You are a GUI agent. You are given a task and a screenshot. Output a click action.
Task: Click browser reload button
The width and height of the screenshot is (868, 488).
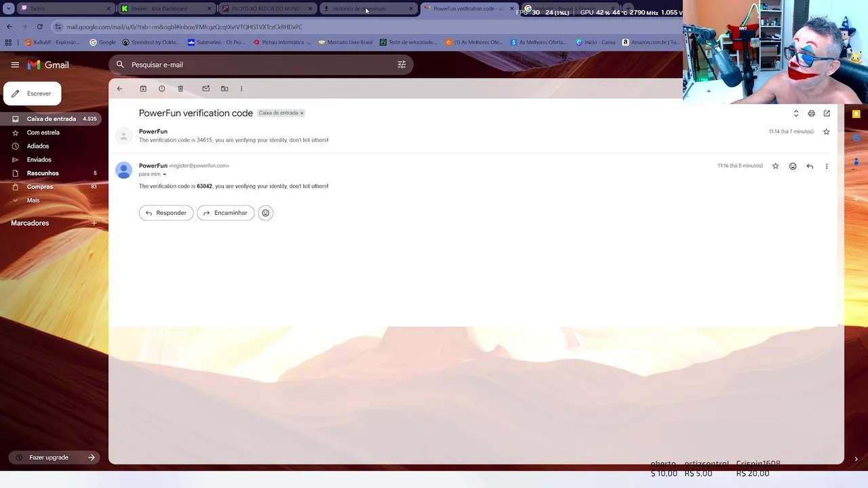pyautogui.click(x=39, y=26)
